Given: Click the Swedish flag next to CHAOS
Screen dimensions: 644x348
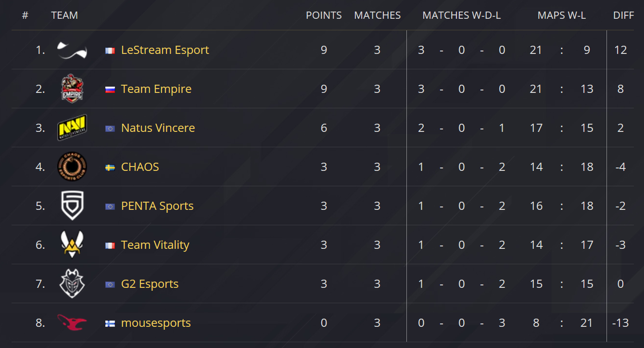Looking at the screenshot, I should (110, 168).
